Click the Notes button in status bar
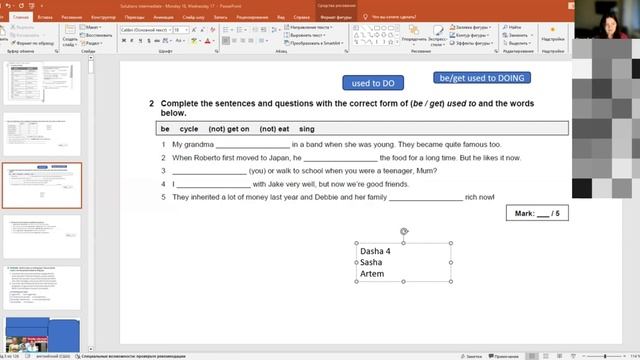 click(471, 356)
